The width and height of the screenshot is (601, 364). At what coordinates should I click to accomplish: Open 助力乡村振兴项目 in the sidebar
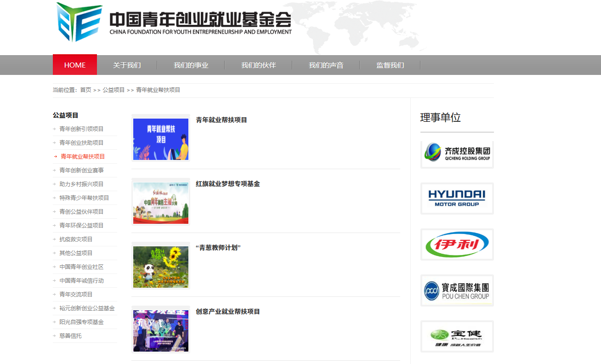[x=81, y=184]
